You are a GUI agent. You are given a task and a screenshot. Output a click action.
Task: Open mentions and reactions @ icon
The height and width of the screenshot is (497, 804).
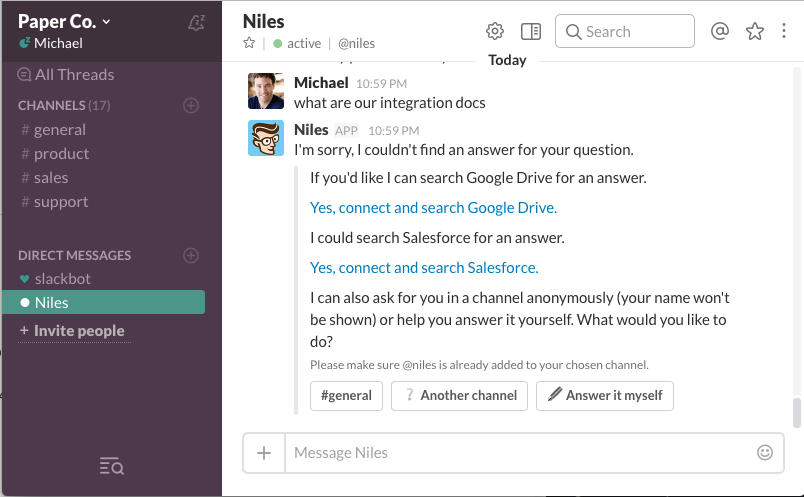pyautogui.click(x=720, y=31)
